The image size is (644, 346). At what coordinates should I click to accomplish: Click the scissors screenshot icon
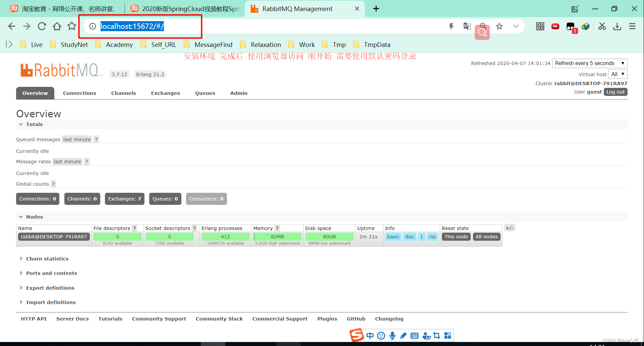click(602, 26)
